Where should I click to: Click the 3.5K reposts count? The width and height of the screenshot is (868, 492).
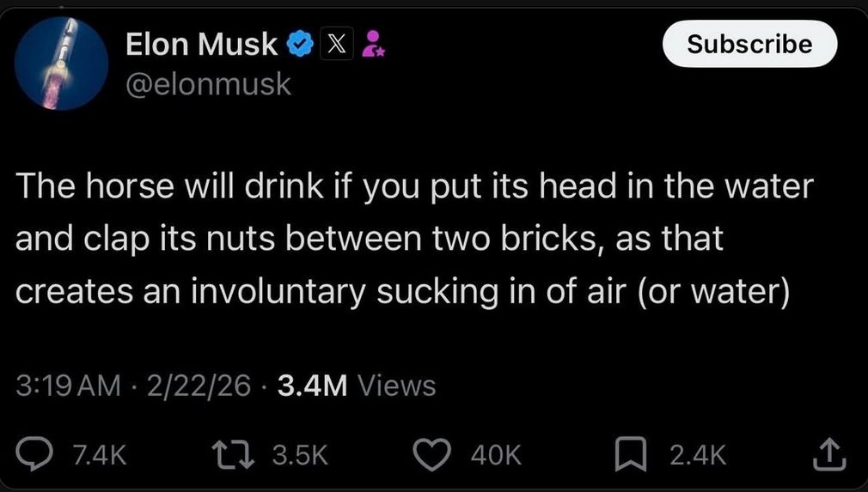pos(299,455)
